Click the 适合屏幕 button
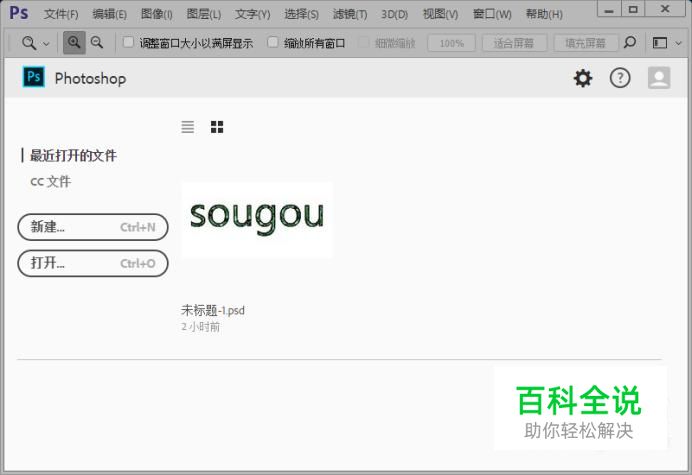Viewport: 692px width, 475px height. pyautogui.click(x=514, y=43)
